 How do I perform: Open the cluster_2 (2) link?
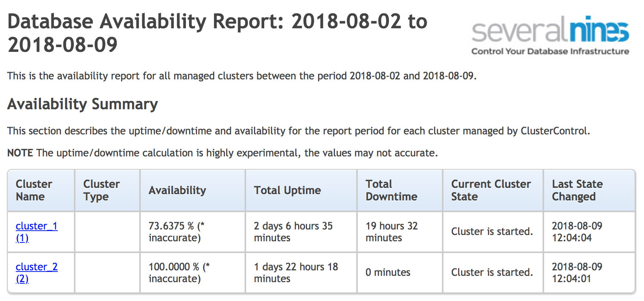[x=37, y=273]
